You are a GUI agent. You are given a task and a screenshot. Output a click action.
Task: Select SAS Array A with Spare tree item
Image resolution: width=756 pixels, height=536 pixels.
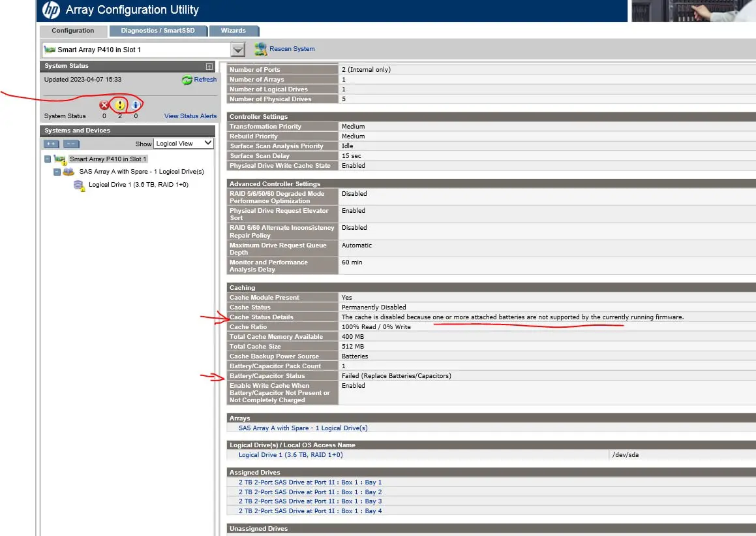click(142, 172)
